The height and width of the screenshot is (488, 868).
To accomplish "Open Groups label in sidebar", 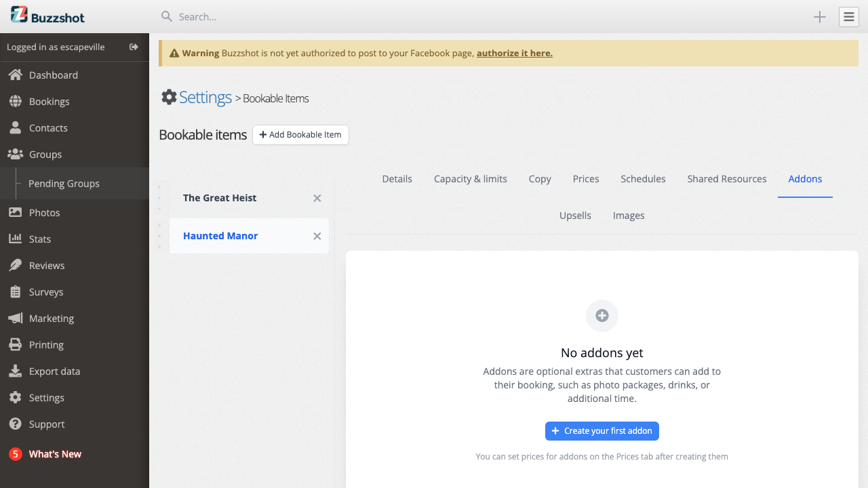I will (45, 155).
